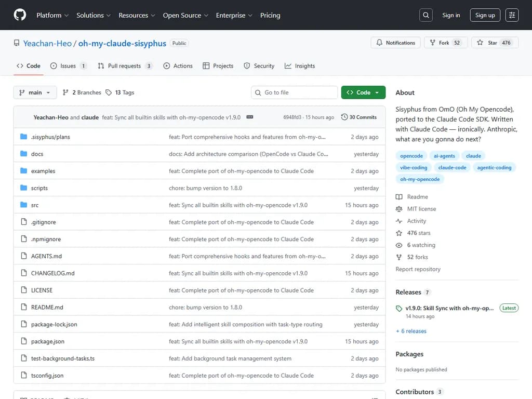Click the branches icon beside 2 Branches
The image size is (532, 399).
tap(65, 92)
